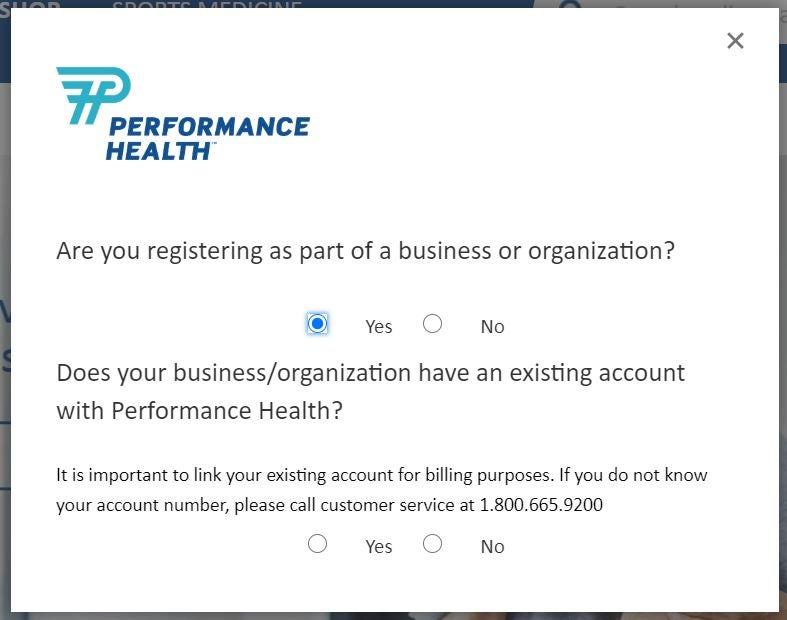Click the Yes label under business registration question
The image size is (787, 620).
[379, 327]
